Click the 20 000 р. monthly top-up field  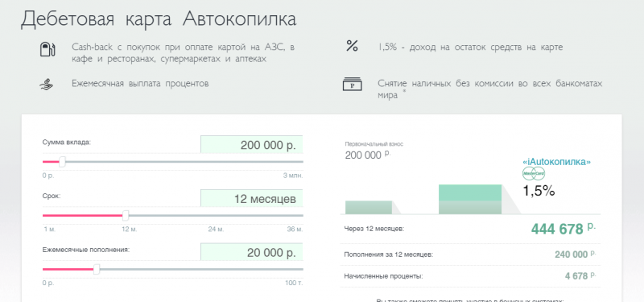pos(252,252)
